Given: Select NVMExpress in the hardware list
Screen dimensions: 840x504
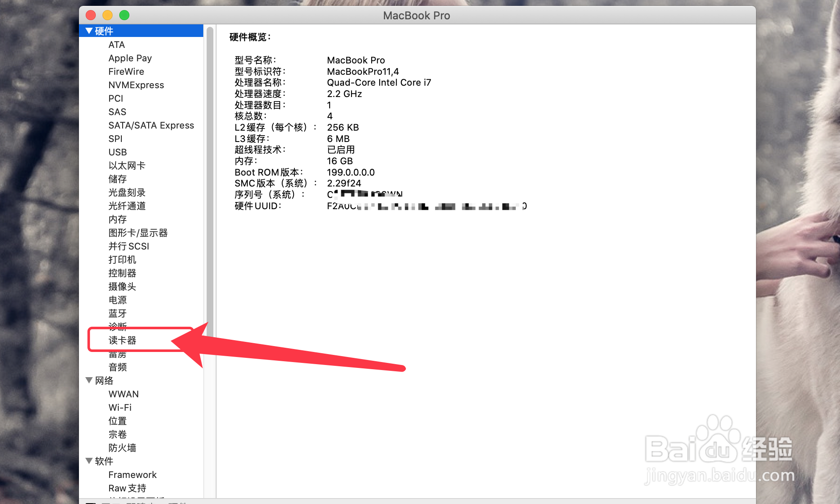Looking at the screenshot, I should click(136, 85).
